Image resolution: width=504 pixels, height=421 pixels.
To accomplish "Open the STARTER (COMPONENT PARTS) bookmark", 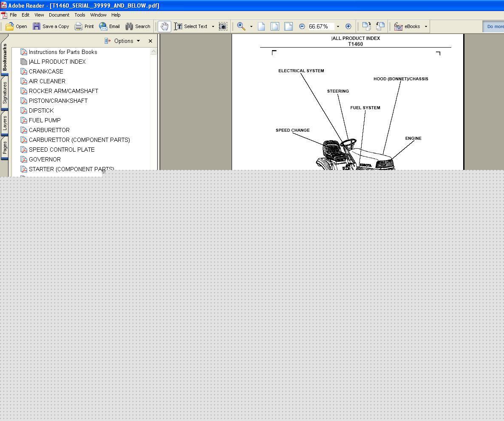I will 71,169.
